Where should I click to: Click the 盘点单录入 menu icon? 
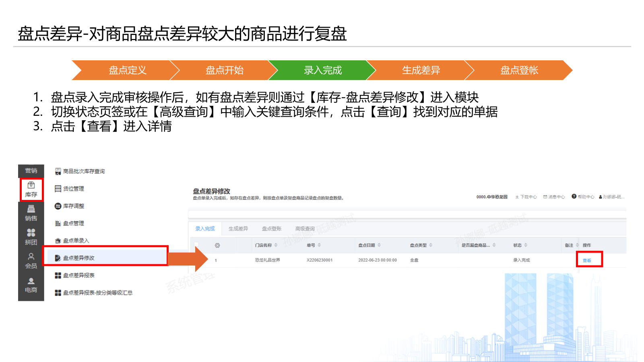[x=58, y=241]
